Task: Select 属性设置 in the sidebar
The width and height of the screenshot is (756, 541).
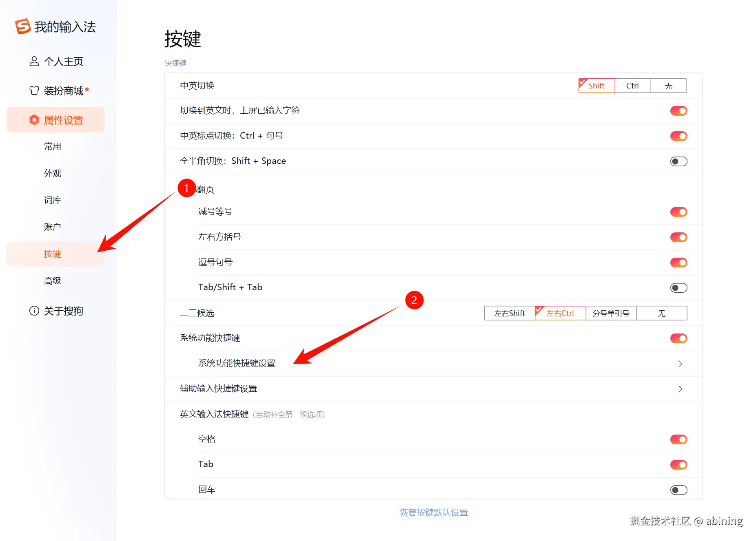Action: tap(56, 120)
